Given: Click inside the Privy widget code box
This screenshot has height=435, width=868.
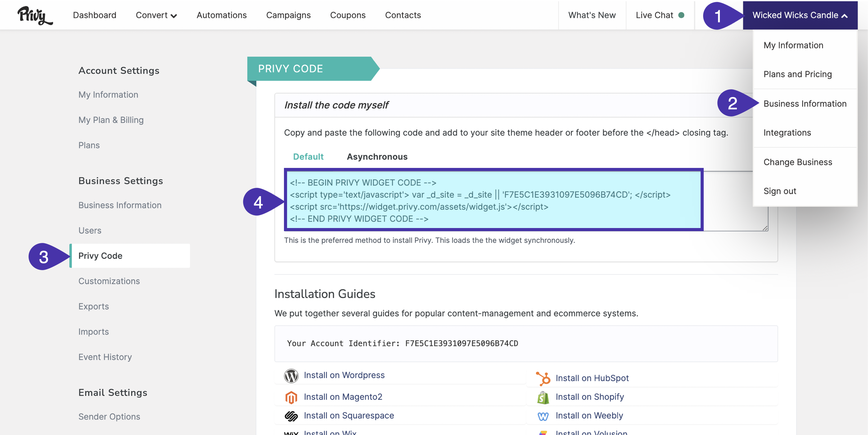Looking at the screenshot, I should point(493,200).
